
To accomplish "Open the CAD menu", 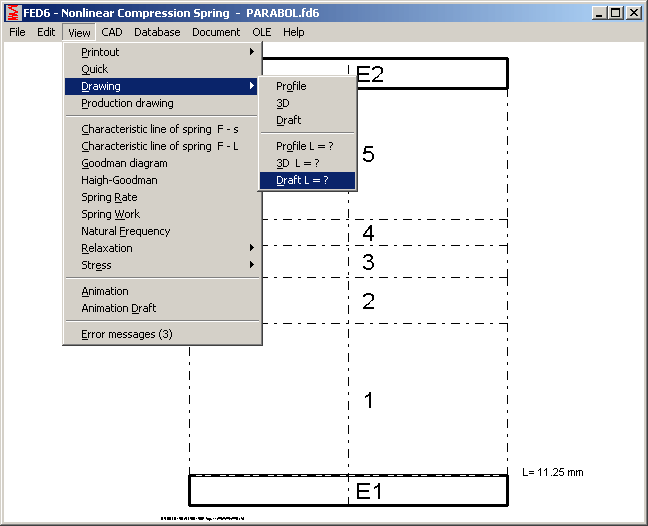I will [112, 32].
